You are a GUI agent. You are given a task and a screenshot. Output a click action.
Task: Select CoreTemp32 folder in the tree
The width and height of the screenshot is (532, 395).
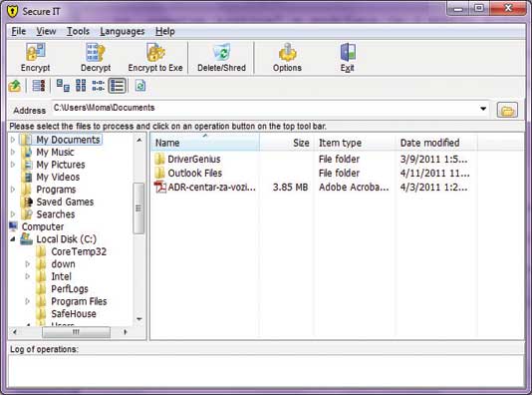point(79,251)
